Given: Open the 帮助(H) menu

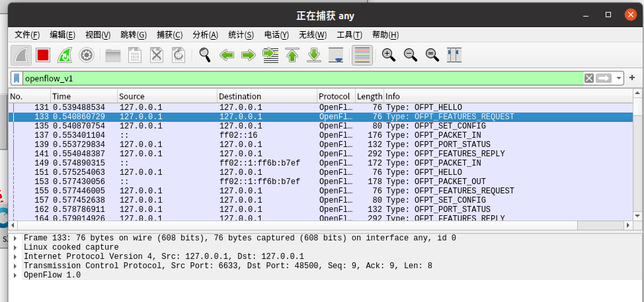Looking at the screenshot, I should pos(385,35).
